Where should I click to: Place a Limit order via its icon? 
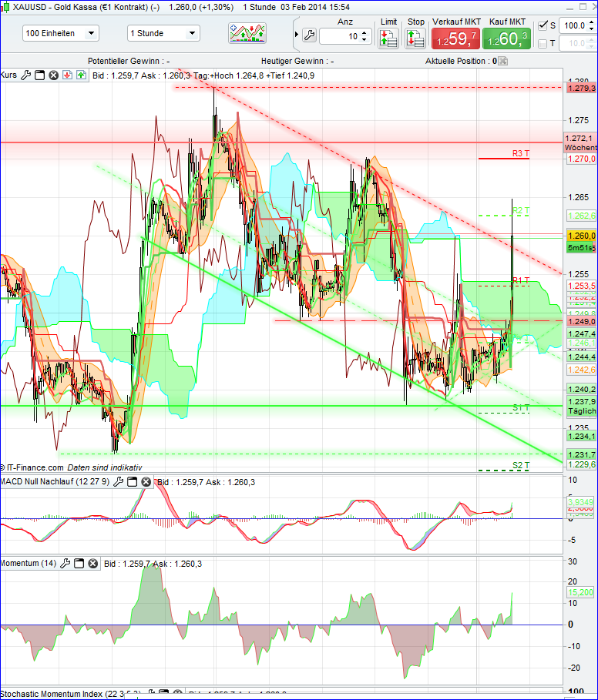coord(388,39)
